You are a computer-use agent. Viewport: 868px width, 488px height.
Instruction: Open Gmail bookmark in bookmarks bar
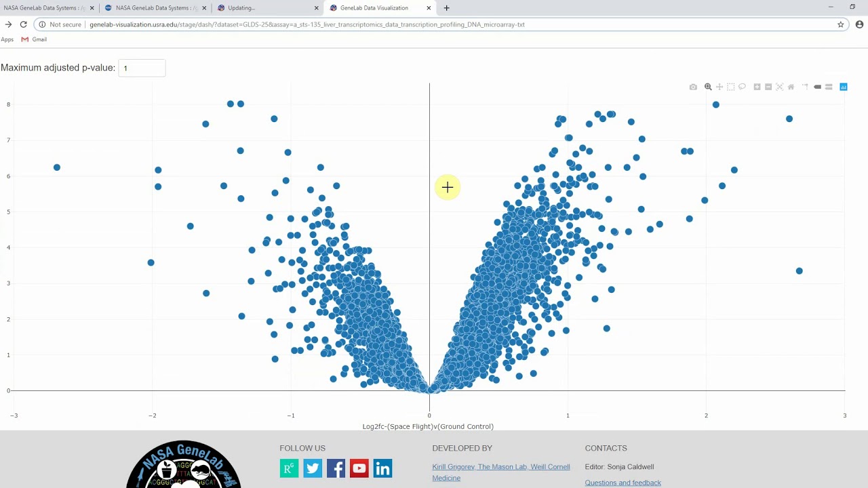[x=34, y=39]
